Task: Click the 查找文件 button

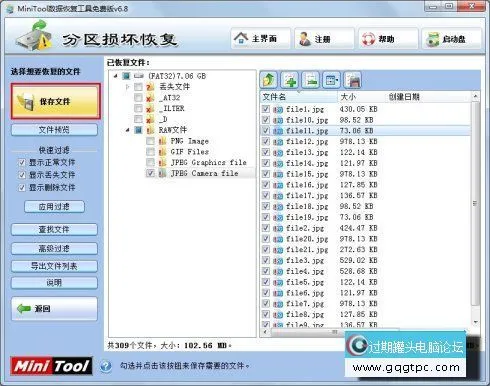Action: [x=54, y=229]
